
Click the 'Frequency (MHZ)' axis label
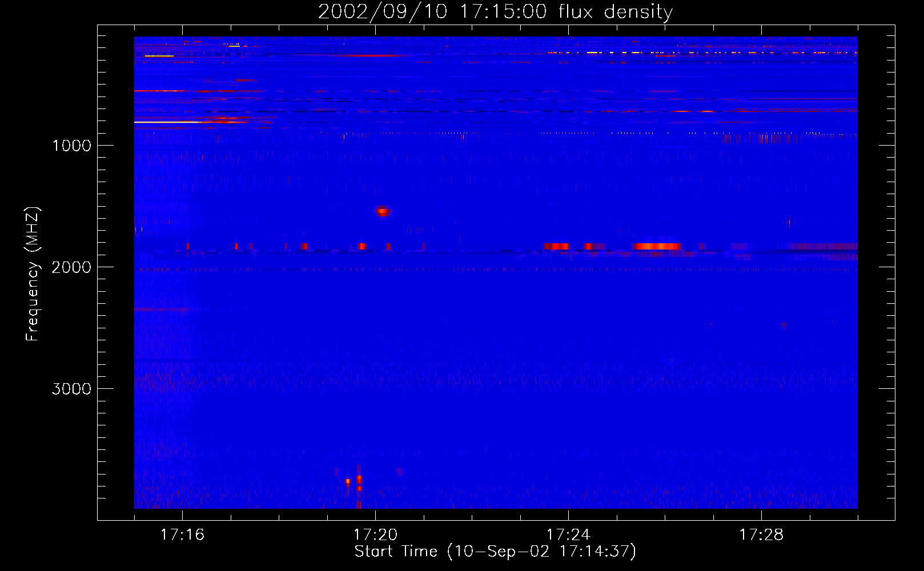[33, 274]
